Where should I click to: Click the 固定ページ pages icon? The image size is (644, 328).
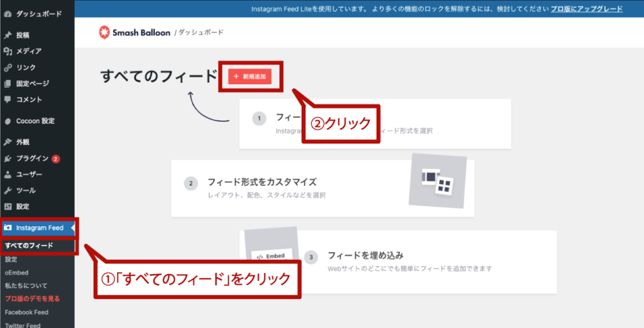(x=8, y=84)
